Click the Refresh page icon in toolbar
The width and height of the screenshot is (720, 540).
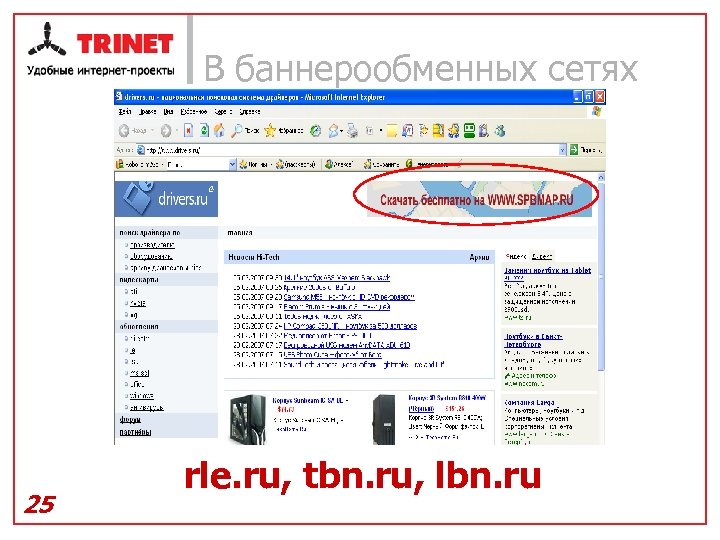click(204, 131)
